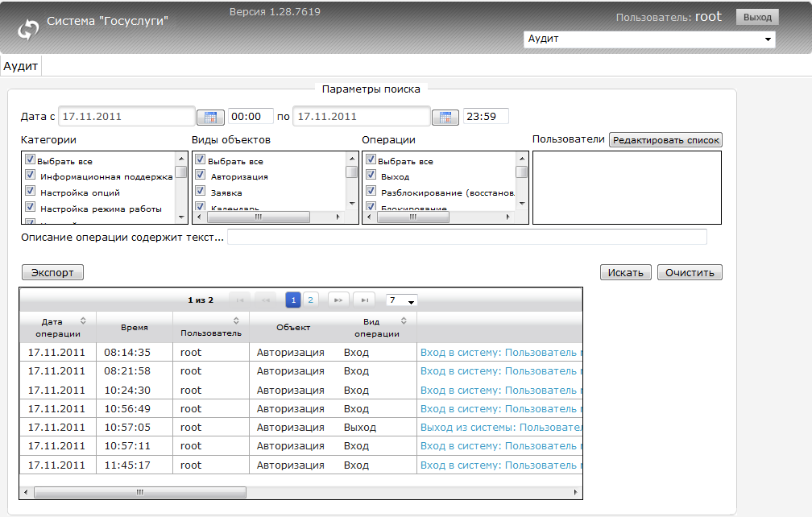Switch to the Аудит tab
The height and width of the screenshot is (517, 812).
(21, 66)
